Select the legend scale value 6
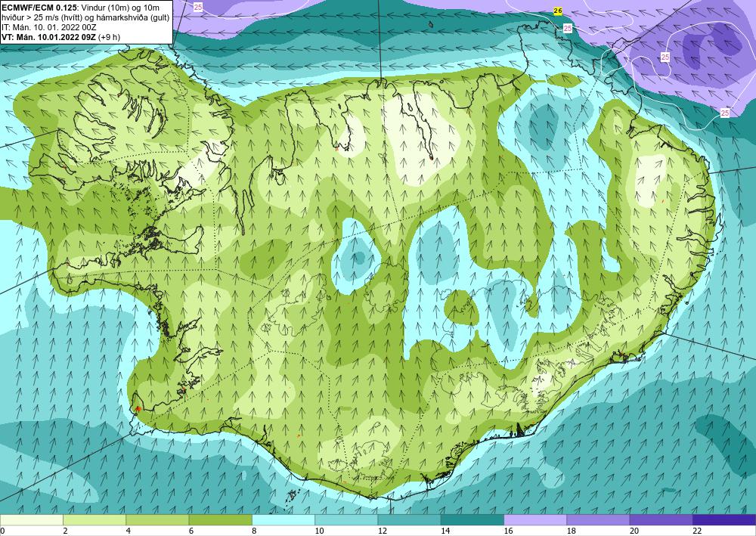756x536 pixels. click(191, 531)
